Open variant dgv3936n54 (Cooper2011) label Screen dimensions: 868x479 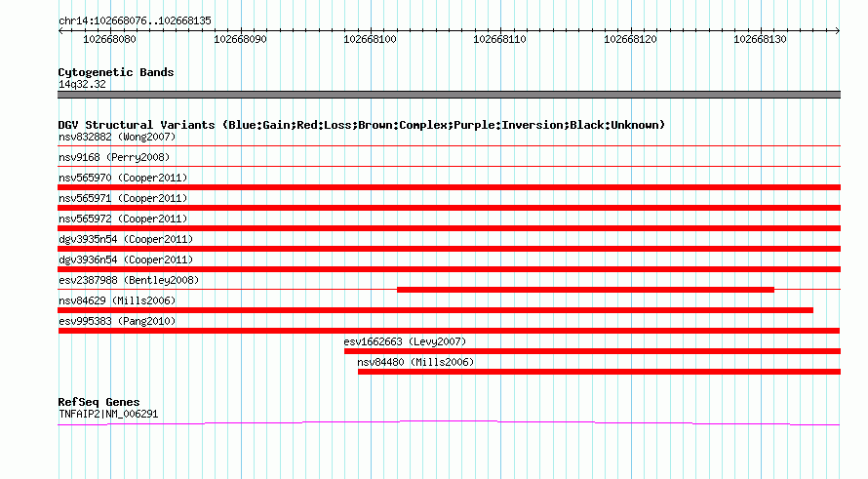coord(126,259)
